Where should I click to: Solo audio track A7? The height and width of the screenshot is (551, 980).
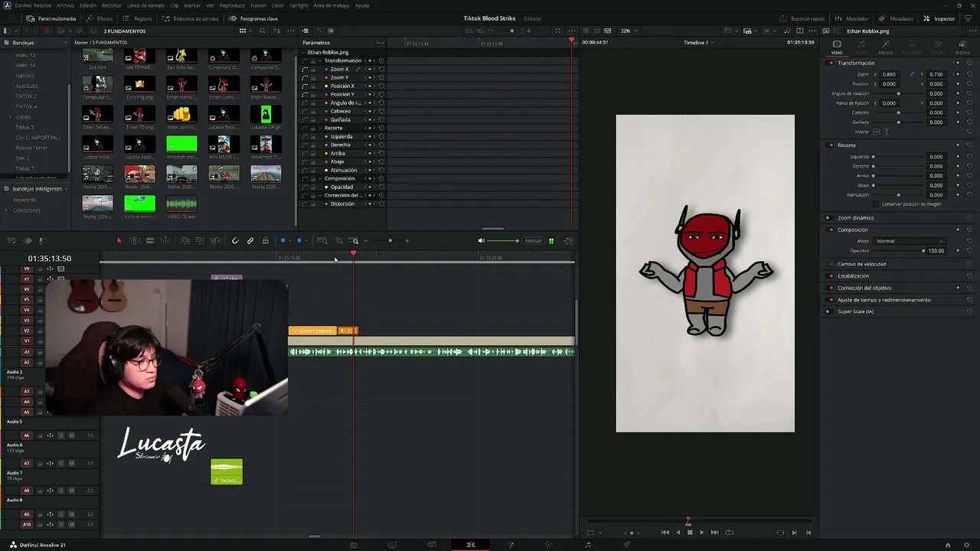point(61,463)
